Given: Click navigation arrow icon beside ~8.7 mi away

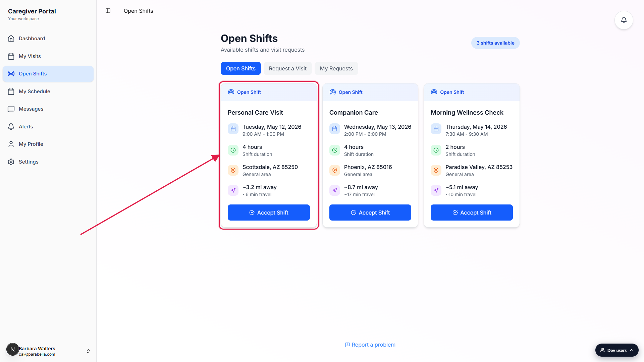Looking at the screenshot, I should [x=335, y=190].
